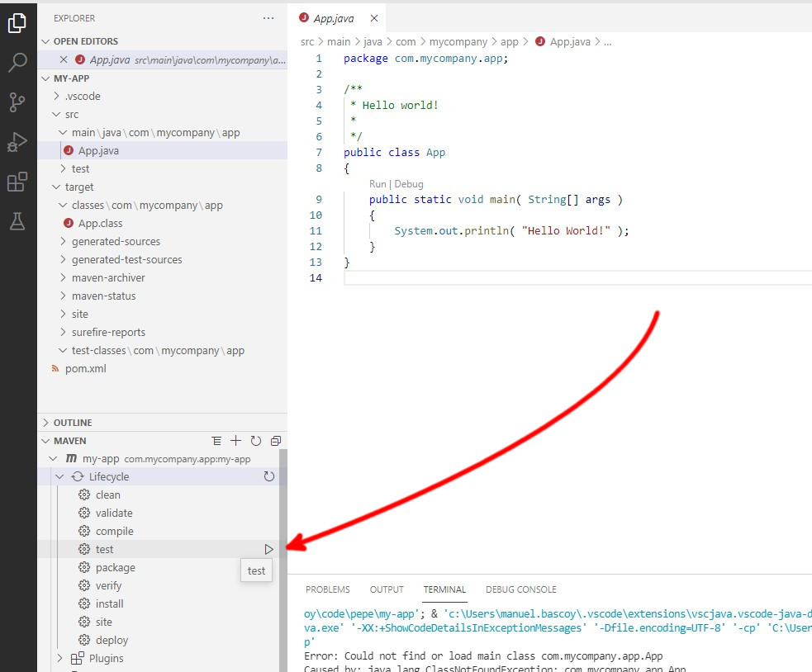Open the Extensions view
Screen dimensions: 812x672
[x=17, y=182]
